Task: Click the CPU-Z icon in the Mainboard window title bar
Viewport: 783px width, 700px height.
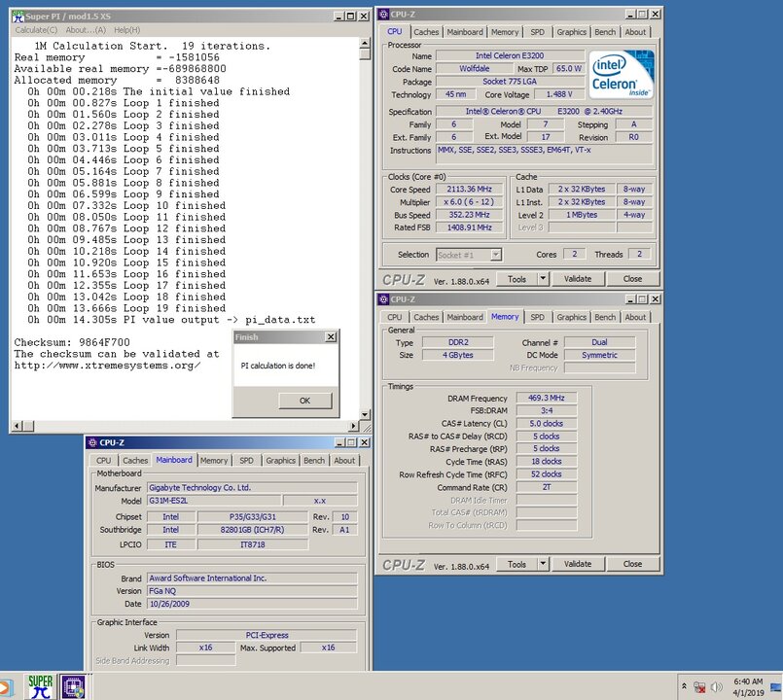Action: 92,442
